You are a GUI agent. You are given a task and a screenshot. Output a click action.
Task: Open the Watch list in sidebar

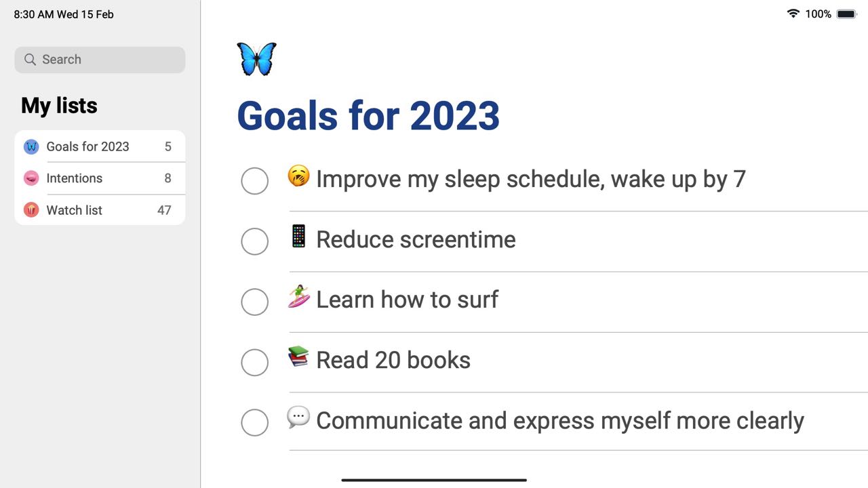(x=75, y=210)
